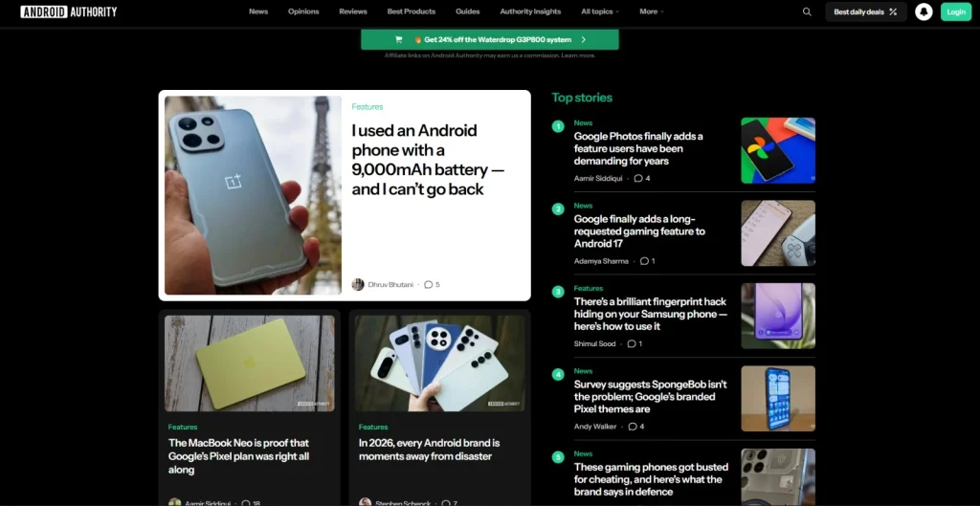
Task: Open SpongeBob survey Pixel themes story
Action: 650,397
